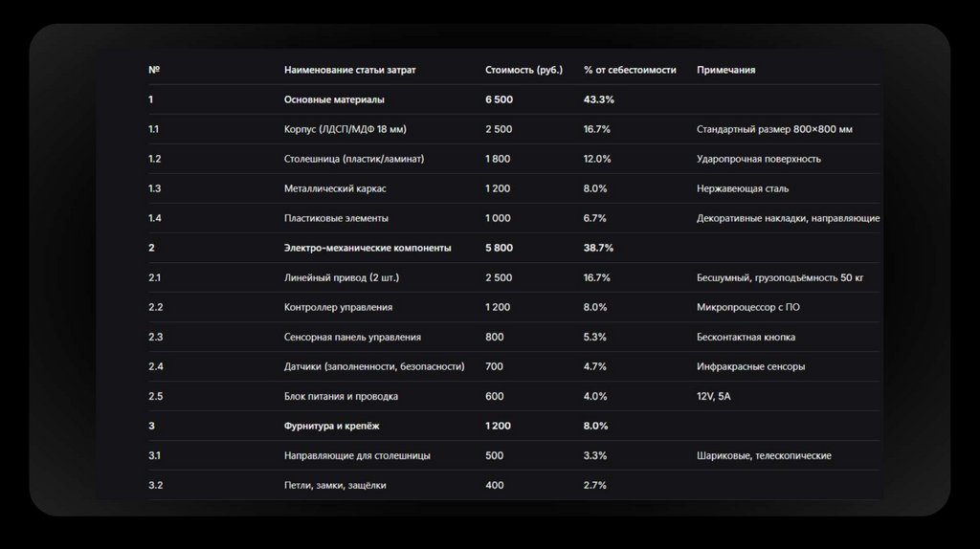
Task: Select the "Петли, замки, защёлки" cell
Action: pyautogui.click(x=335, y=485)
